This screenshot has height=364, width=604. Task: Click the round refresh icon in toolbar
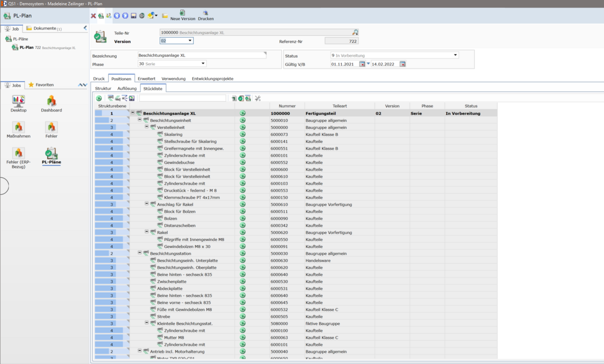point(142,16)
